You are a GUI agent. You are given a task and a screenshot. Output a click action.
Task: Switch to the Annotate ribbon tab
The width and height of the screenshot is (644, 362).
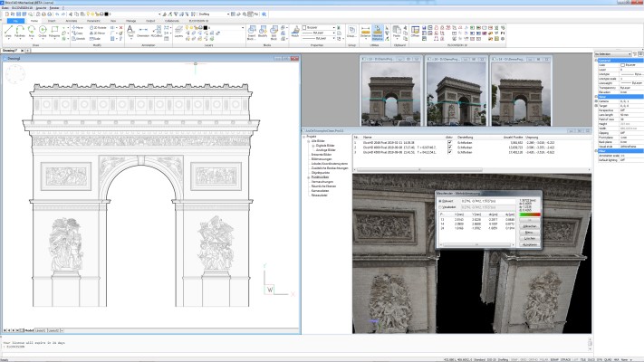tap(72, 21)
